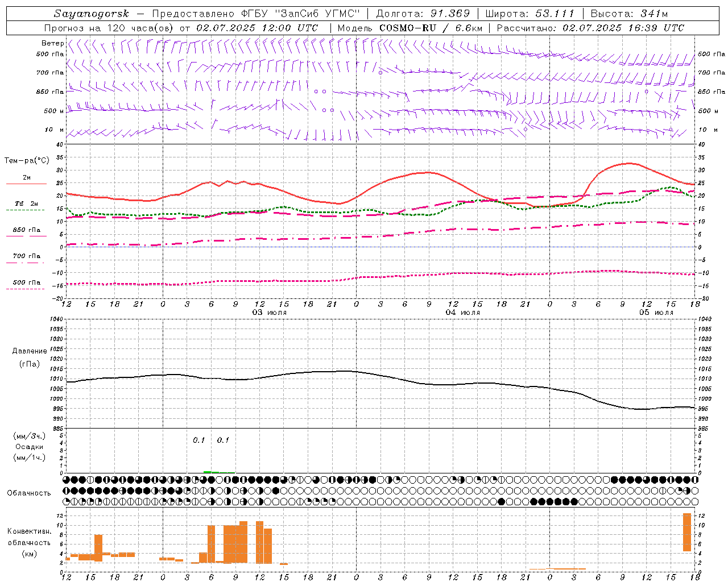Click the 'Облачность' cloud cover label

pyautogui.click(x=29, y=493)
